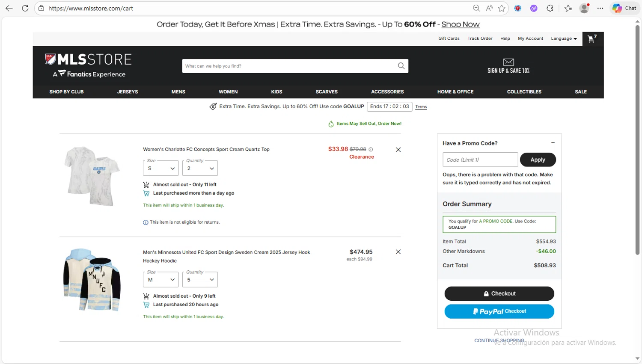Click the Charlotte FC top thumbnail image
This screenshot has height=364, width=642.
pyautogui.click(x=92, y=176)
